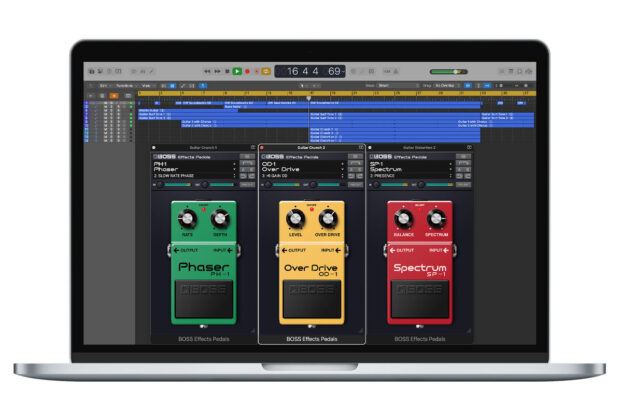Adjust the master volume slider
The width and height of the screenshot is (620, 420).
(449, 72)
